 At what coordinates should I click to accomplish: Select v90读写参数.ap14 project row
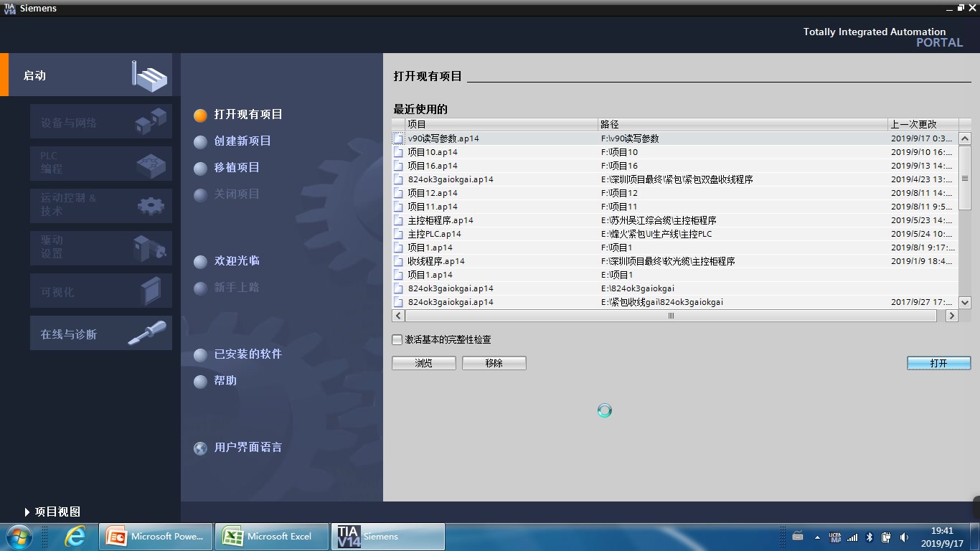point(675,138)
